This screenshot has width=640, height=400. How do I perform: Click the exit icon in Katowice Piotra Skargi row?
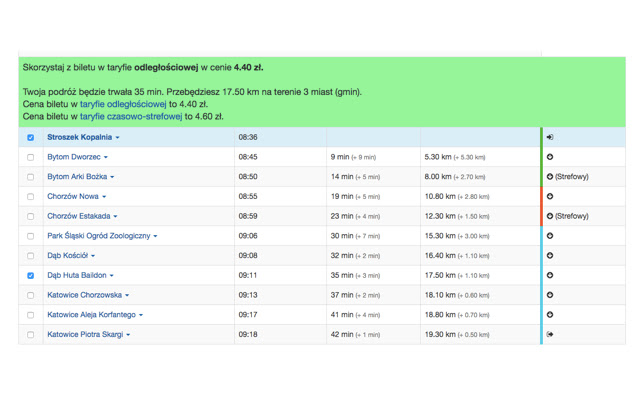coord(550,334)
